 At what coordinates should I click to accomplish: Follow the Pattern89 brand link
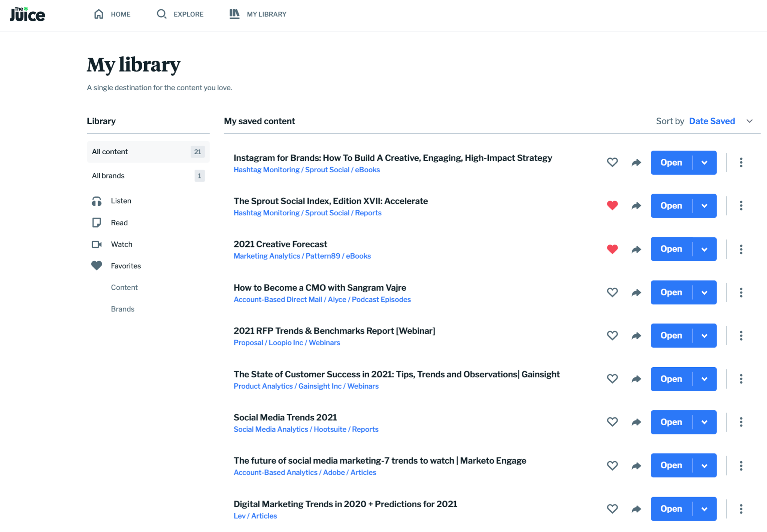click(322, 256)
